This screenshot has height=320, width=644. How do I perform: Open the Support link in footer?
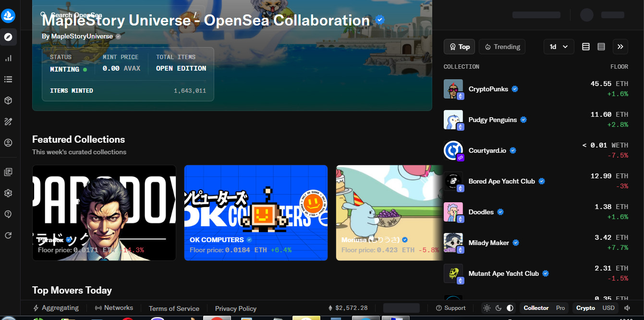[x=450, y=308]
